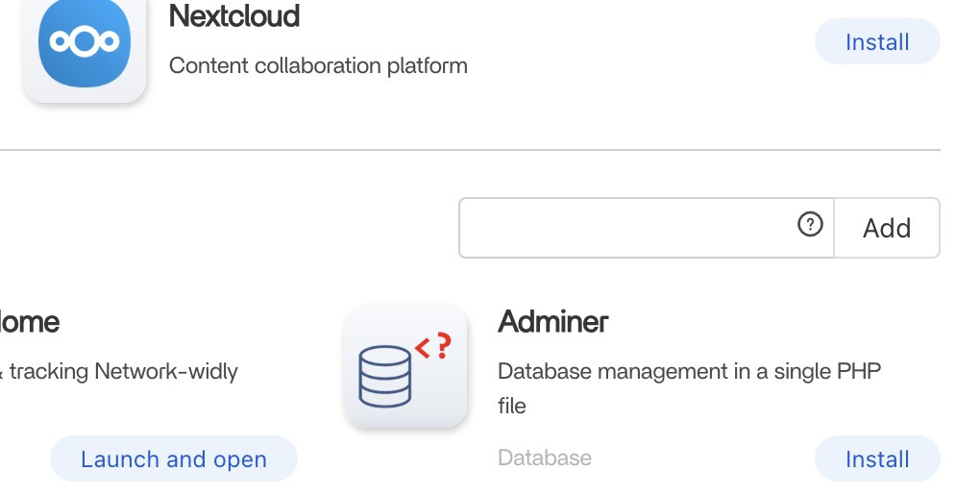Install the Adminer app
The image size is (980, 496).
click(x=877, y=459)
